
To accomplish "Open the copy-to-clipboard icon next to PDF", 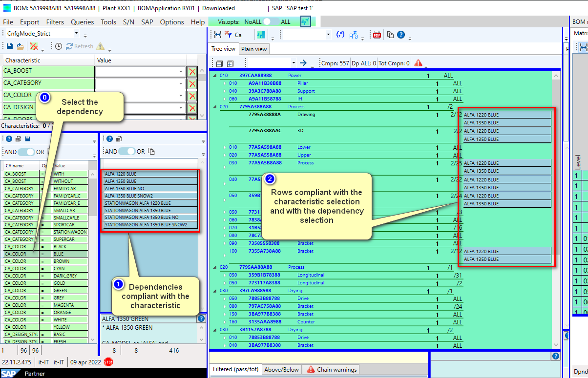I will coord(390,35).
